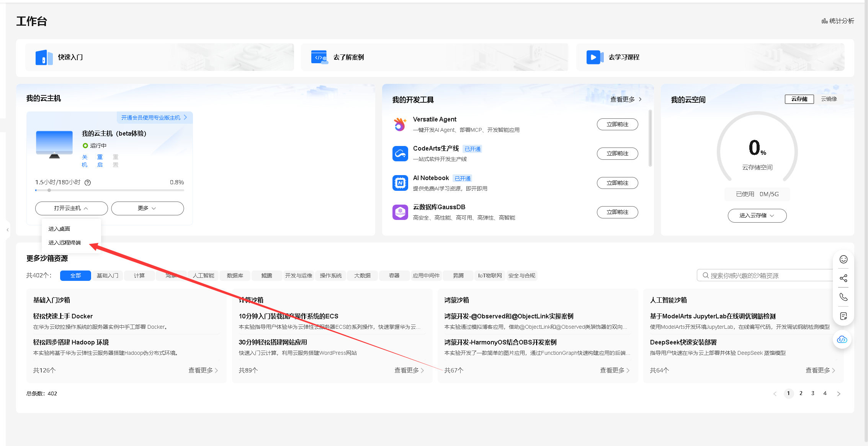Click the floating blue cloud code icon
The height and width of the screenshot is (446, 868).
tap(842, 339)
